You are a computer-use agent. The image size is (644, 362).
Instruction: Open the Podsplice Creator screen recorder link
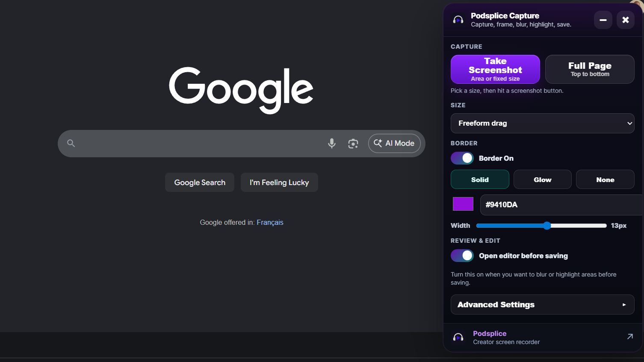542,337
